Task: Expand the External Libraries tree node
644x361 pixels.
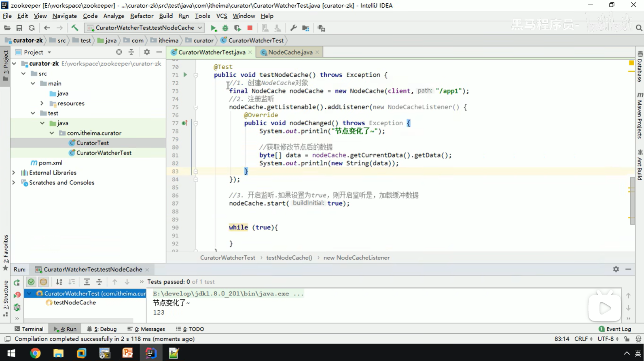Action: 14,173
